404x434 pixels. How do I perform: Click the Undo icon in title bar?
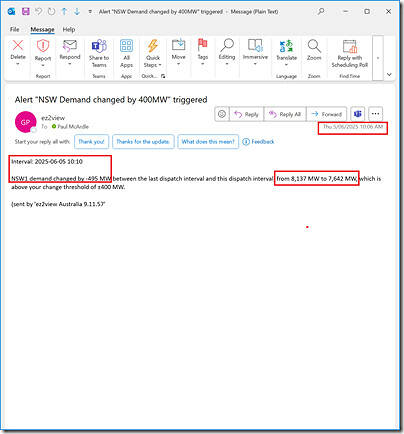pos(39,11)
